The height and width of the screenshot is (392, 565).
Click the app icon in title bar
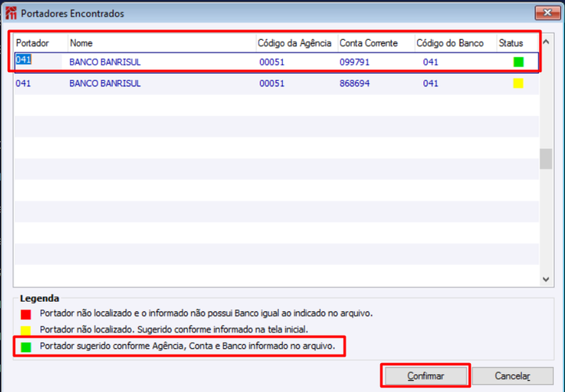click(11, 13)
